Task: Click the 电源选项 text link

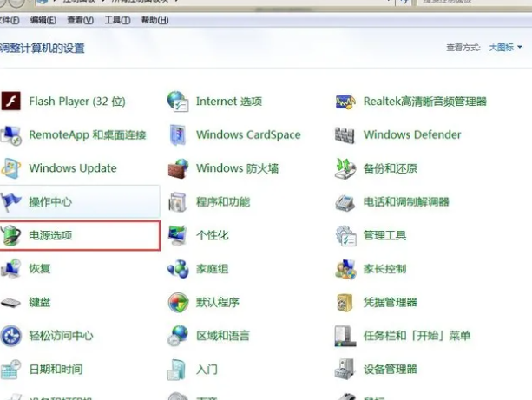Action: click(x=50, y=235)
